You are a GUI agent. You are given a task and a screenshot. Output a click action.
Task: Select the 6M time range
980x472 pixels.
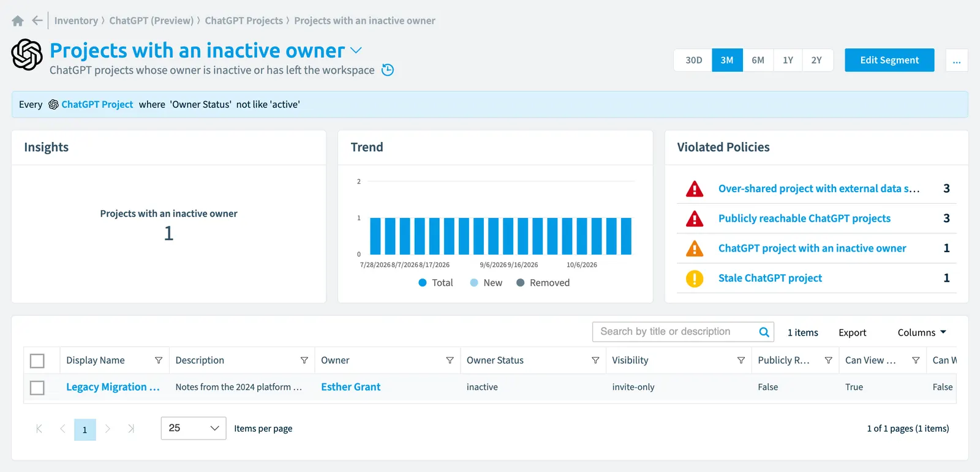coord(758,61)
